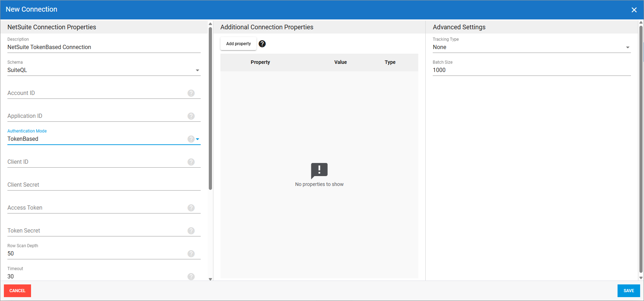This screenshot has width=644, height=301.
Task: Show the Access Token help tooltip
Action: click(191, 208)
